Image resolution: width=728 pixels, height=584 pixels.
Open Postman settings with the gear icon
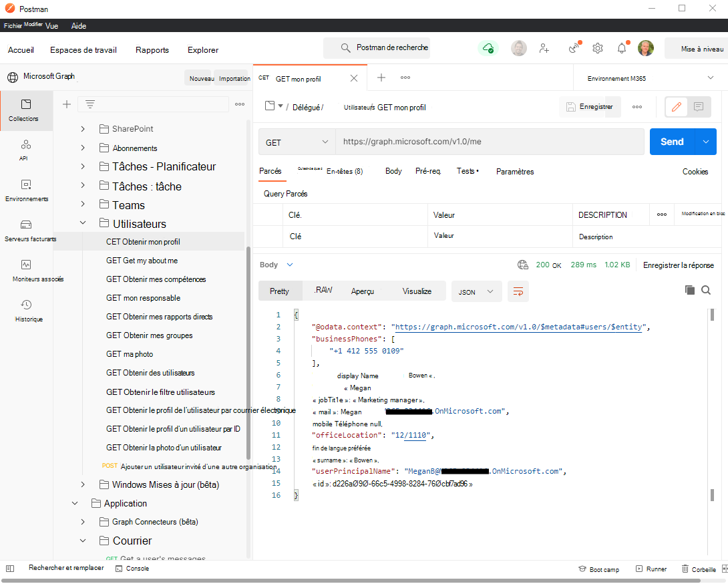[597, 48]
